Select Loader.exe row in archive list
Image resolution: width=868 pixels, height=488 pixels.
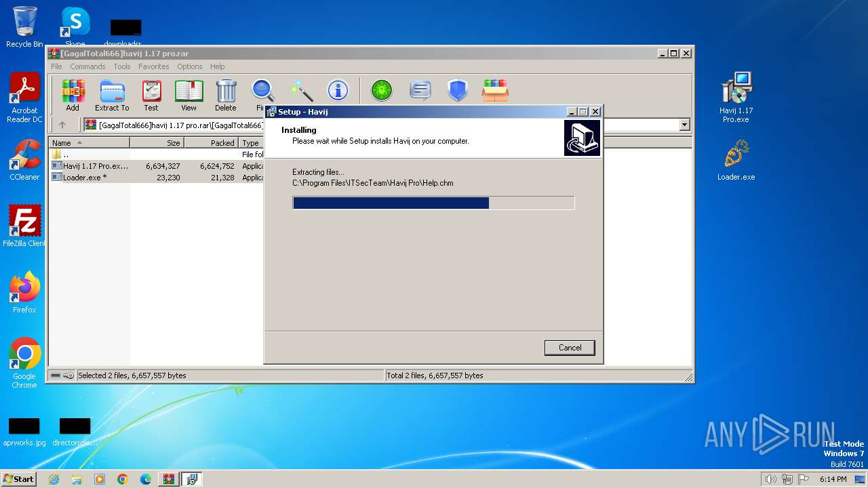(x=157, y=178)
